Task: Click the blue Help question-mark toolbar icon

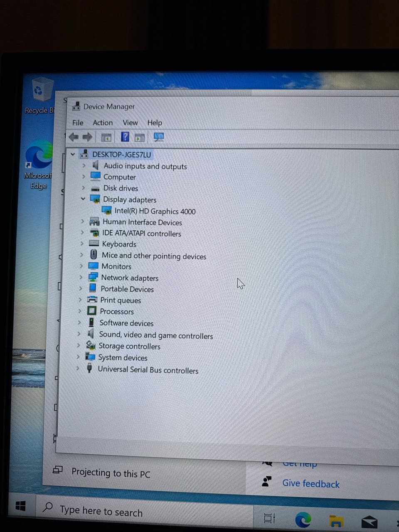Action: click(x=125, y=137)
